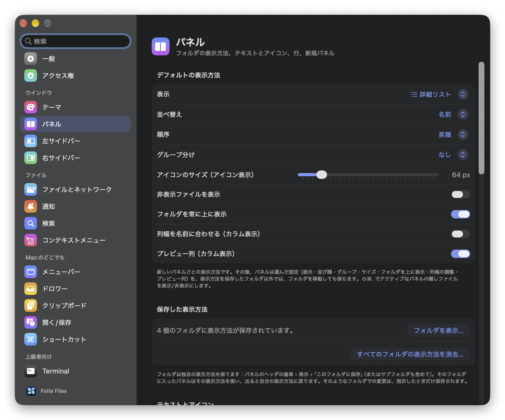Go to 左サイドバー settings
The height and width of the screenshot is (420, 505).
coord(76,141)
